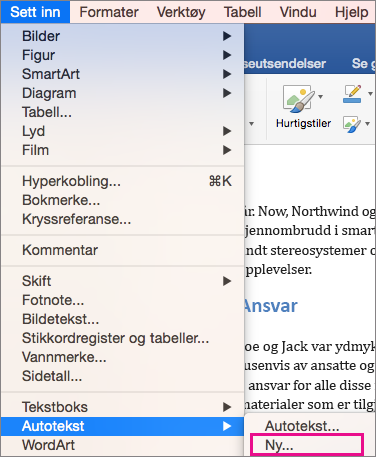Expand the Film submenu
The image size is (376, 457).
(122, 150)
